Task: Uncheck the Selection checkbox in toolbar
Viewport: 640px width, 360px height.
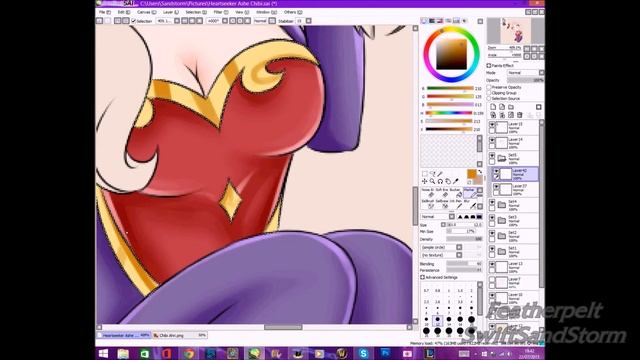Action: click(134, 21)
